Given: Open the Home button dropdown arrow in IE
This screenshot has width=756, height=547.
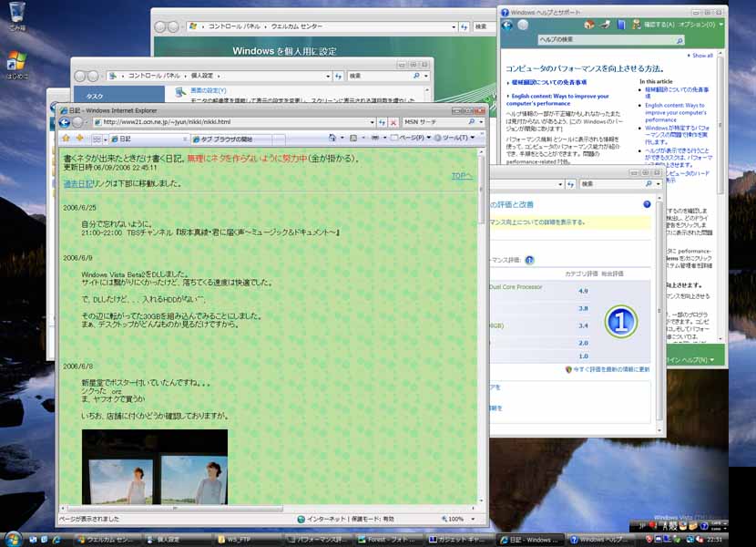Looking at the screenshot, I should tap(342, 138).
